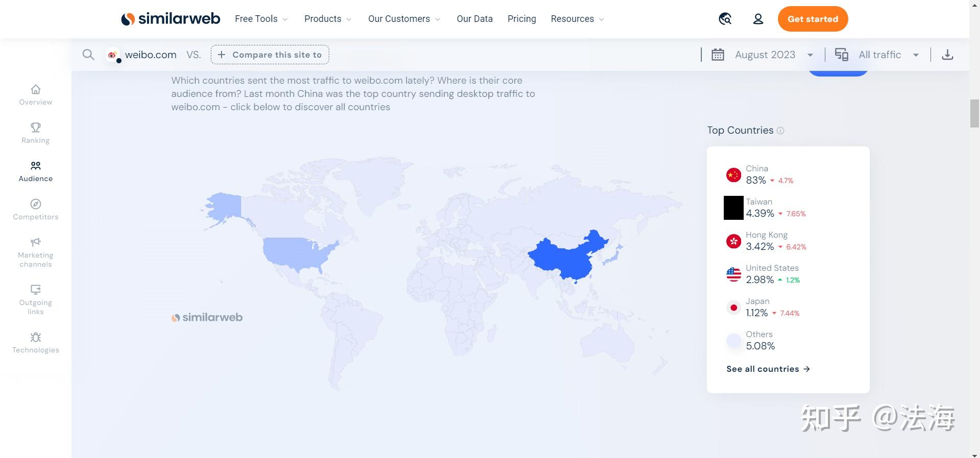Click the Get started button
The height and width of the screenshot is (458, 980).
click(x=813, y=19)
